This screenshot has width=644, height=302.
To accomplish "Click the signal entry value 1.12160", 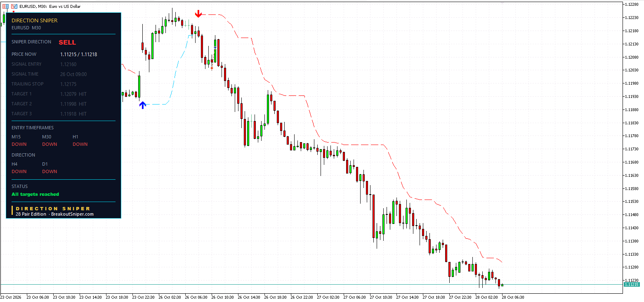I will [68, 64].
